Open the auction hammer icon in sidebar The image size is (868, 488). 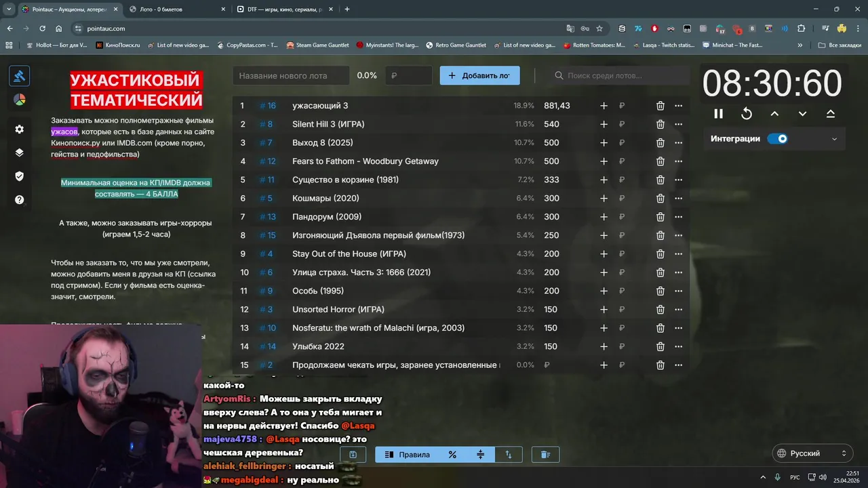click(19, 76)
